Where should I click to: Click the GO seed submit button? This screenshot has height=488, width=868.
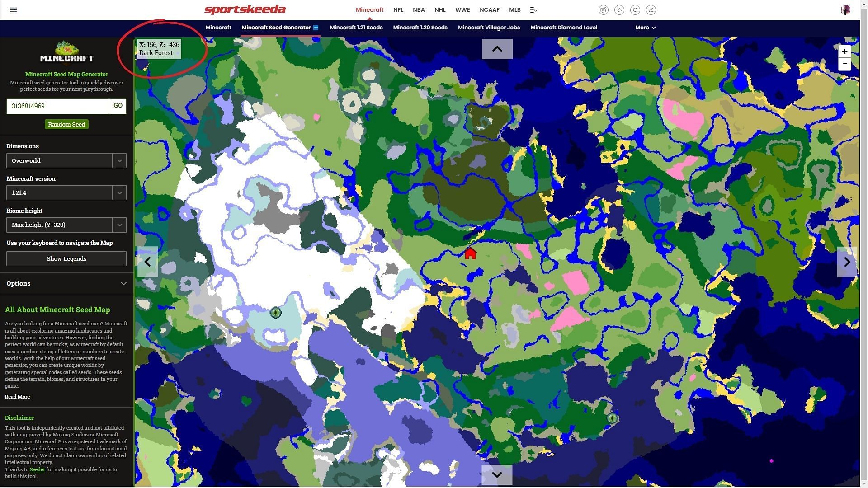[118, 106]
